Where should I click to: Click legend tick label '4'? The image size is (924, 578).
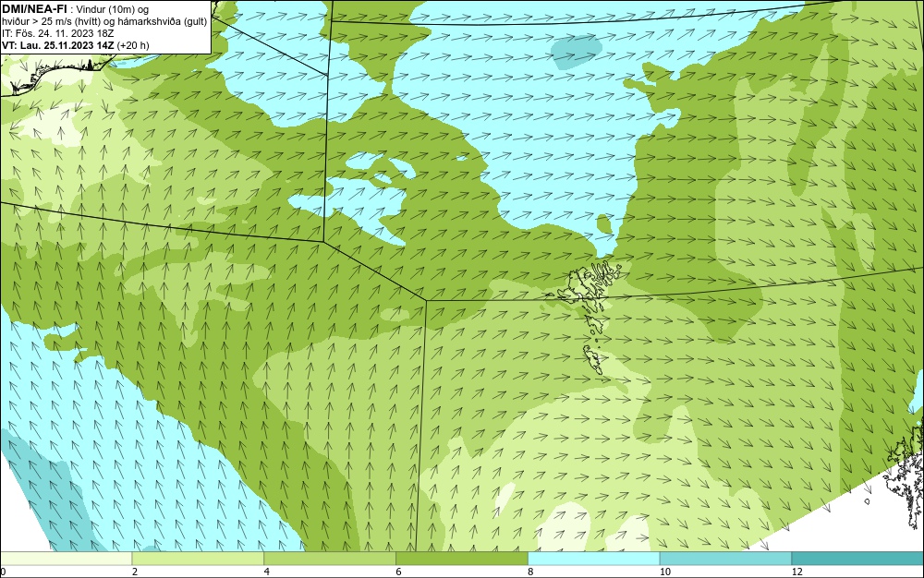pos(267,572)
